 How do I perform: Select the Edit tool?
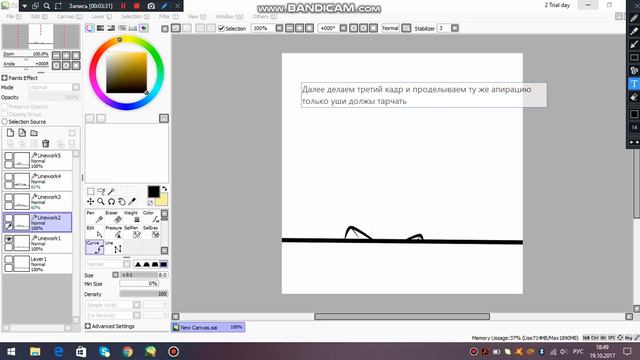tap(94, 231)
